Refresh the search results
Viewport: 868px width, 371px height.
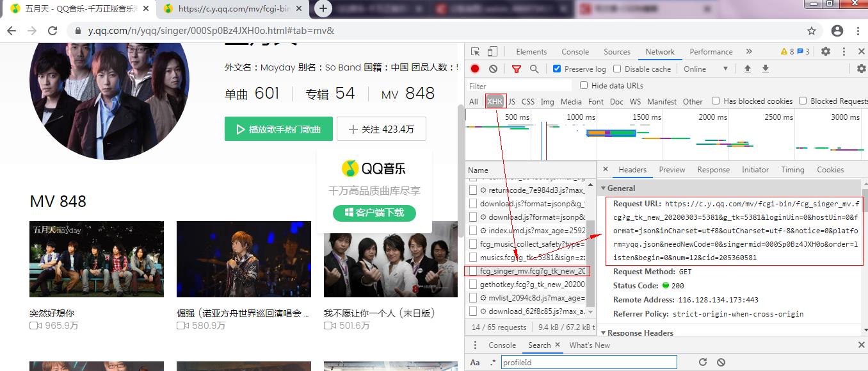tap(703, 362)
